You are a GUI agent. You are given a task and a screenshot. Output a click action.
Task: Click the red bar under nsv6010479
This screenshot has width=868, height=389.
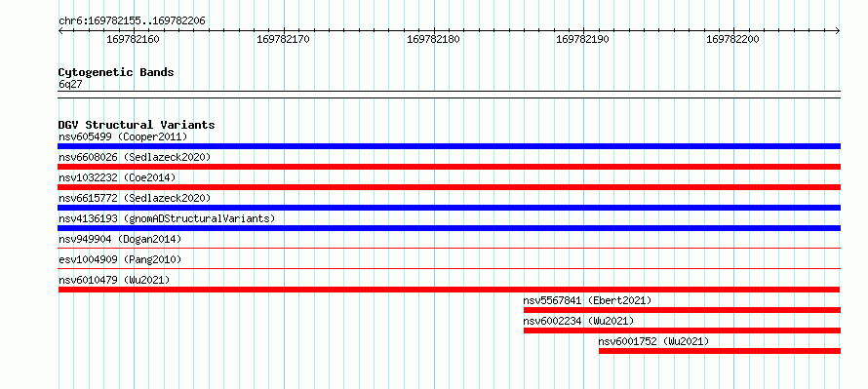pyautogui.click(x=449, y=290)
